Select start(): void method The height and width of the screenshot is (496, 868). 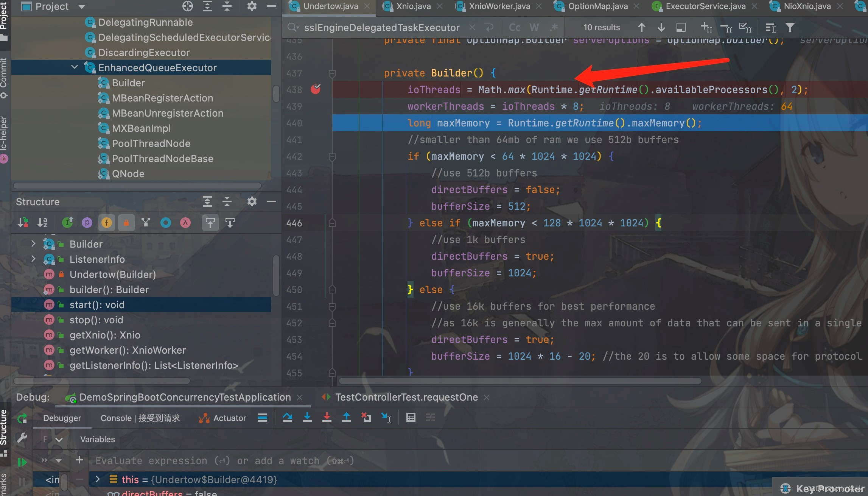[97, 305]
